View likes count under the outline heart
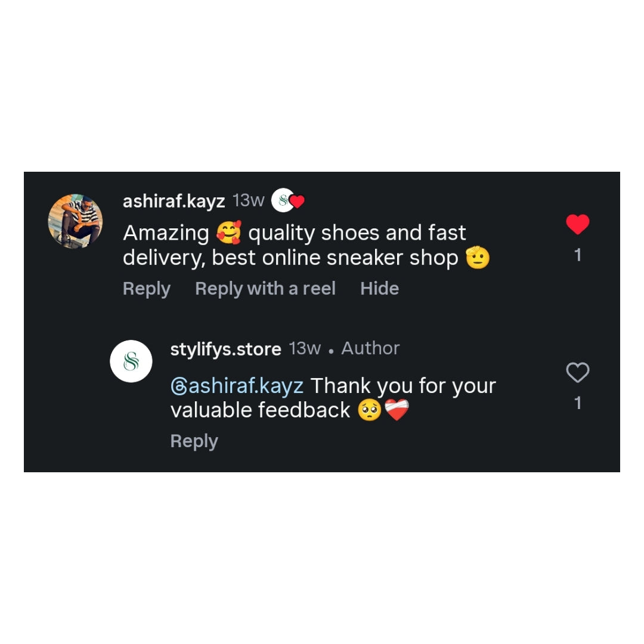The height and width of the screenshot is (644, 644). (577, 403)
